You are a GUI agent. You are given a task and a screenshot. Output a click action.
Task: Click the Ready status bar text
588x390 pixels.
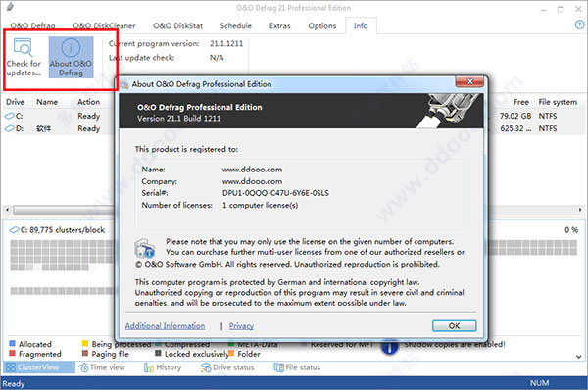[13, 383]
